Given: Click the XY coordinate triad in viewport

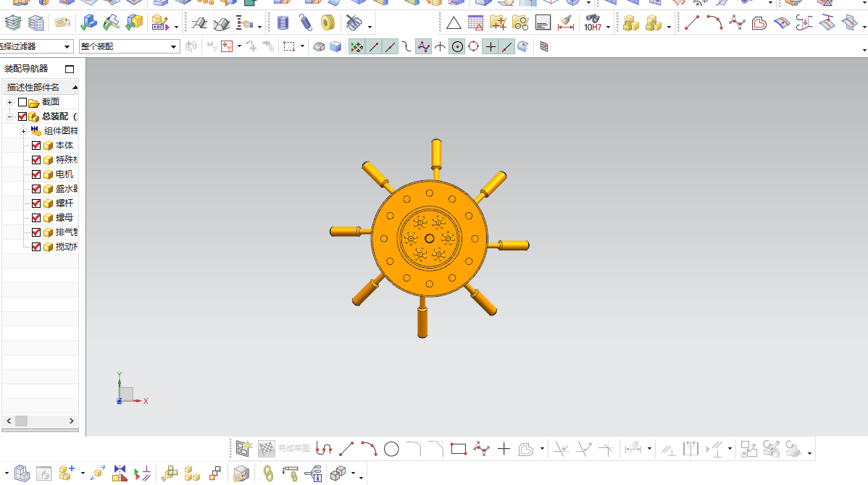Looking at the screenshot, I should click(x=132, y=389).
